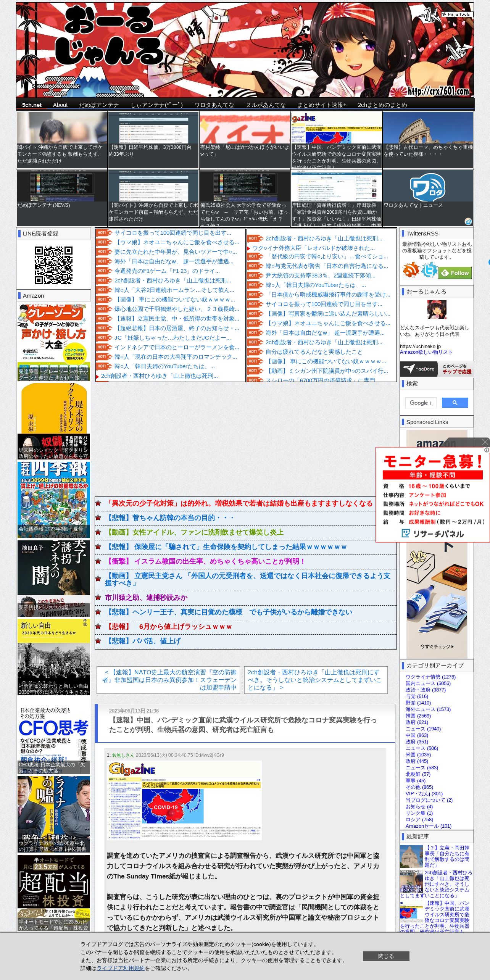Open category 韓国 (2569)
The width and height of the screenshot is (490, 980).
[x=418, y=716]
